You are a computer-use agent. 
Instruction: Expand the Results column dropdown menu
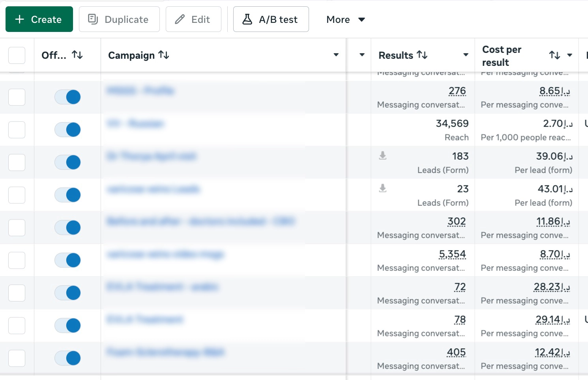coord(466,55)
